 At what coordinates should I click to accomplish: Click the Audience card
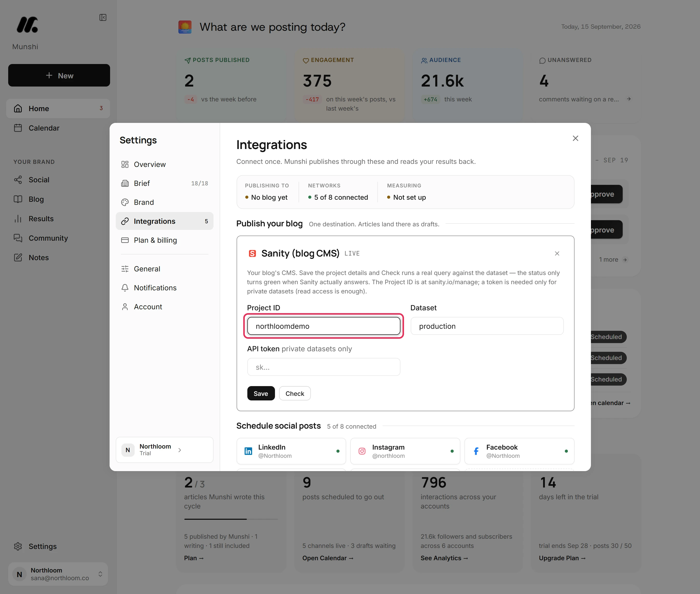468,86
